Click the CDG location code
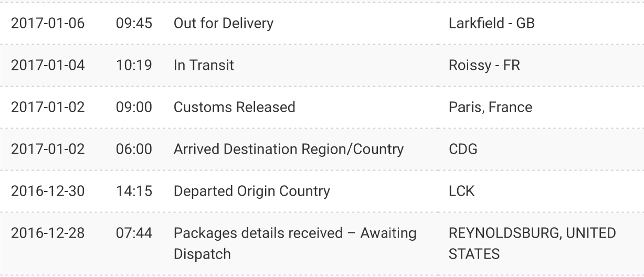The height and width of the screenshot is (277, 644). click(x=463, y=150)
